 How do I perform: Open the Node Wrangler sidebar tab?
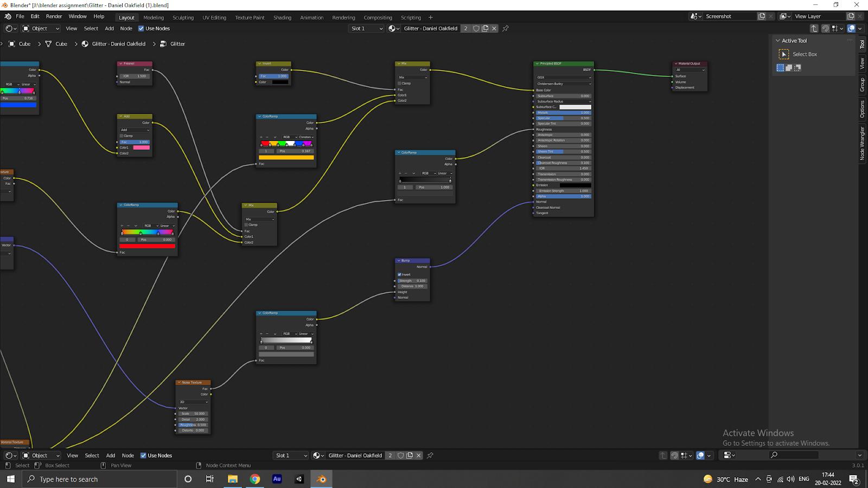[x=862, y=143]
